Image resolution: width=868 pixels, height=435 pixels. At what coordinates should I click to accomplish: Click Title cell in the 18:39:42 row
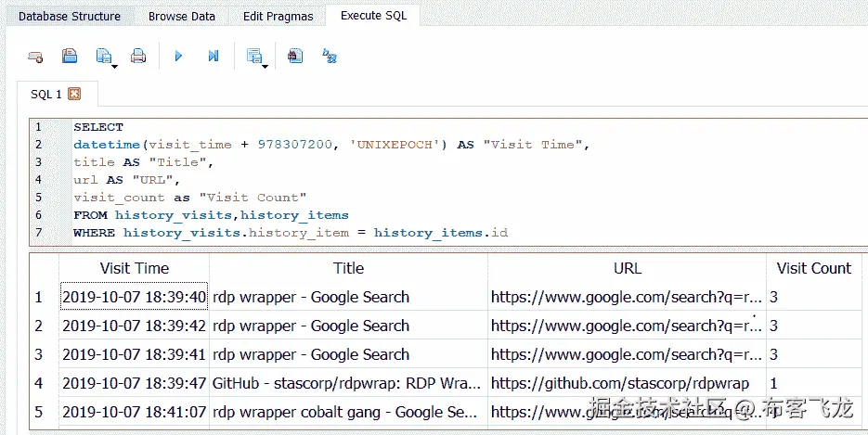coord(349,326)
